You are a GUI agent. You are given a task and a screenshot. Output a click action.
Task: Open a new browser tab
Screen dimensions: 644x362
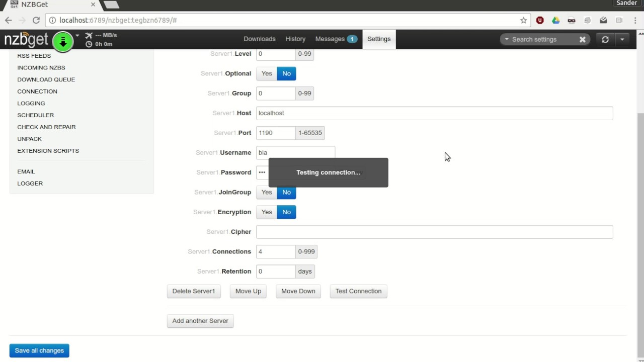111,5
